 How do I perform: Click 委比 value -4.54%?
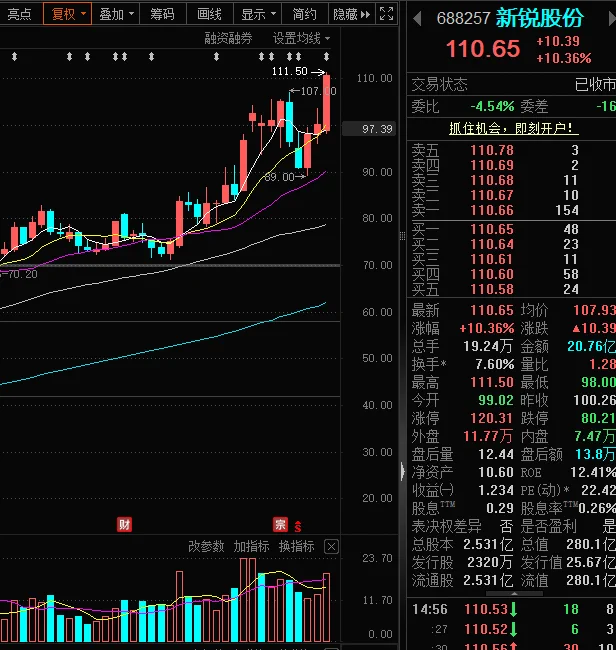pos(492,107)
